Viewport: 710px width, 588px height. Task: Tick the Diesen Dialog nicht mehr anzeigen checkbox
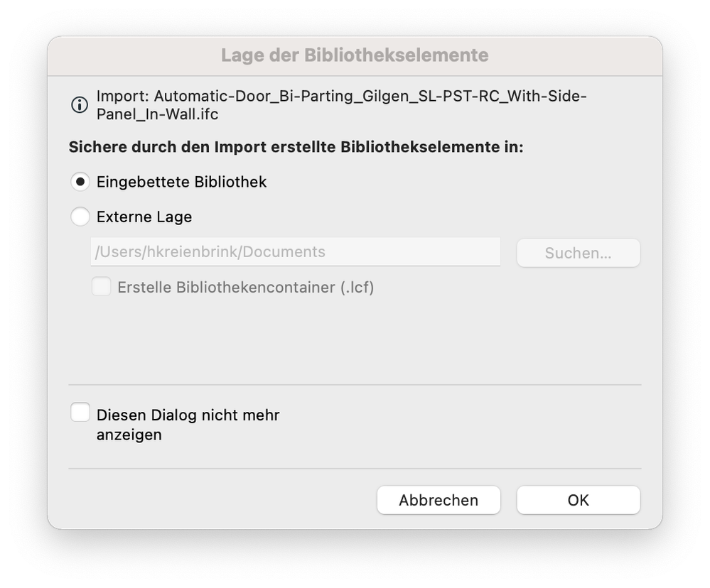tap(80, 413)
